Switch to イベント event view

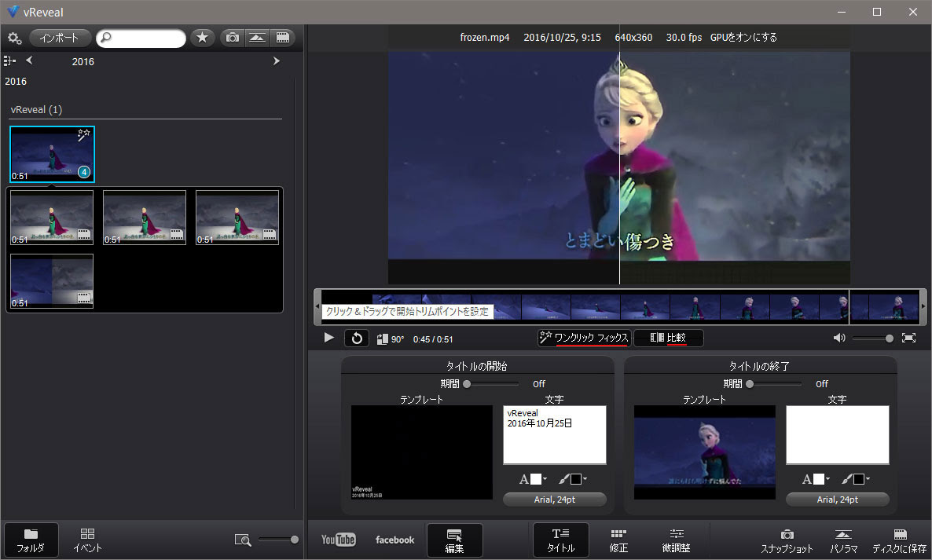click(87, 540)
